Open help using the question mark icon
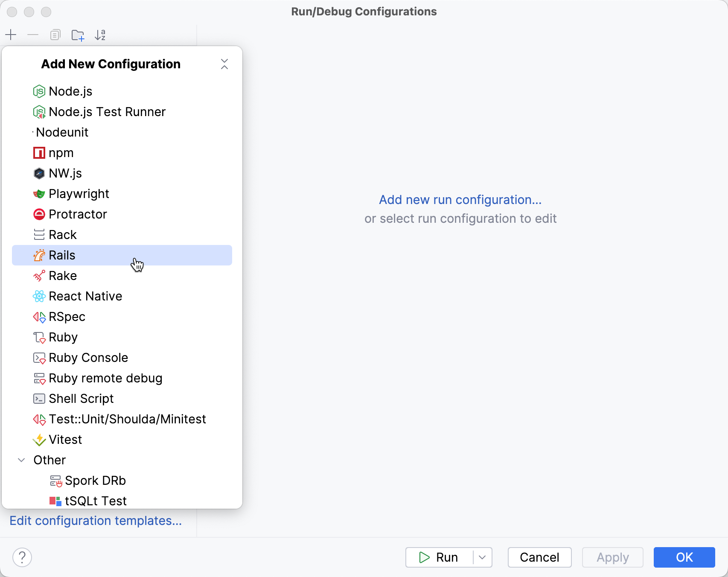This screenshot has height=577, width=728. point(22,557)
